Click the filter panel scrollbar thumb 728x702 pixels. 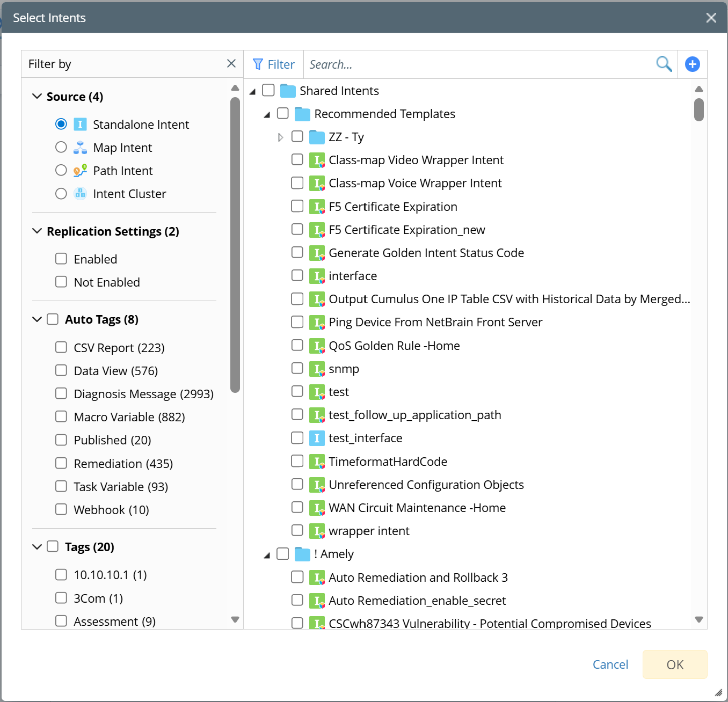[x=235, y=245]
